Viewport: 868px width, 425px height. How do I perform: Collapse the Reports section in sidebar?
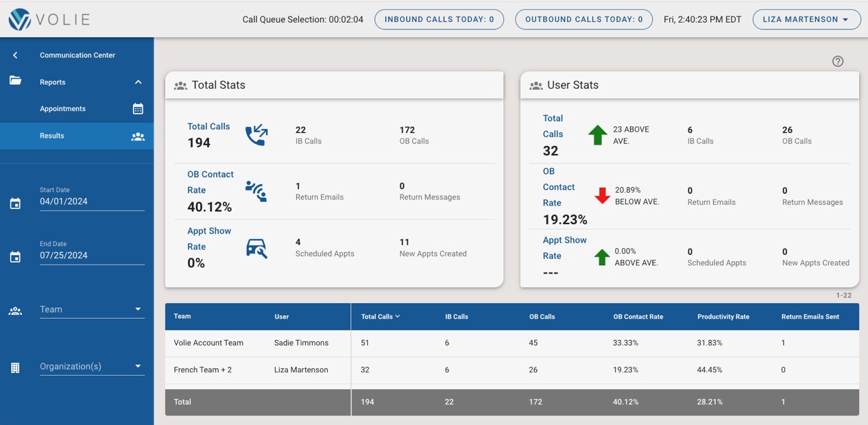pyautogui.click(x=137, y=82)
